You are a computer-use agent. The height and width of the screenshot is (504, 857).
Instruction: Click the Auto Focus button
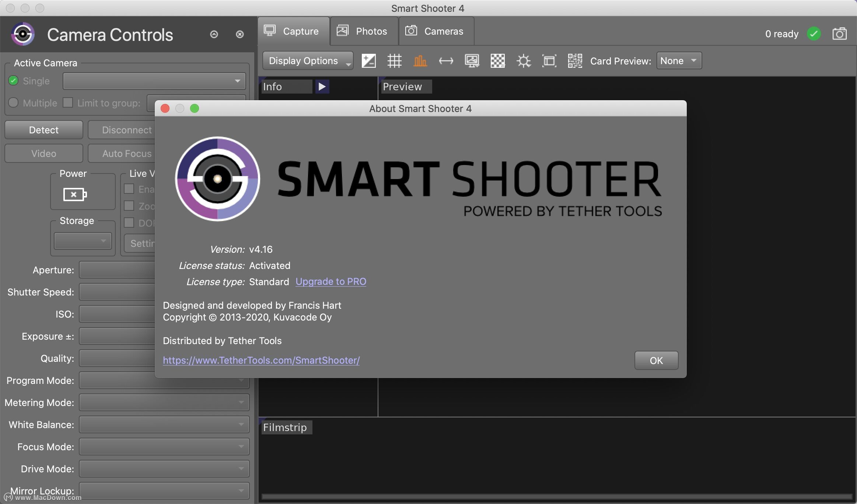[x=122, y=153]
